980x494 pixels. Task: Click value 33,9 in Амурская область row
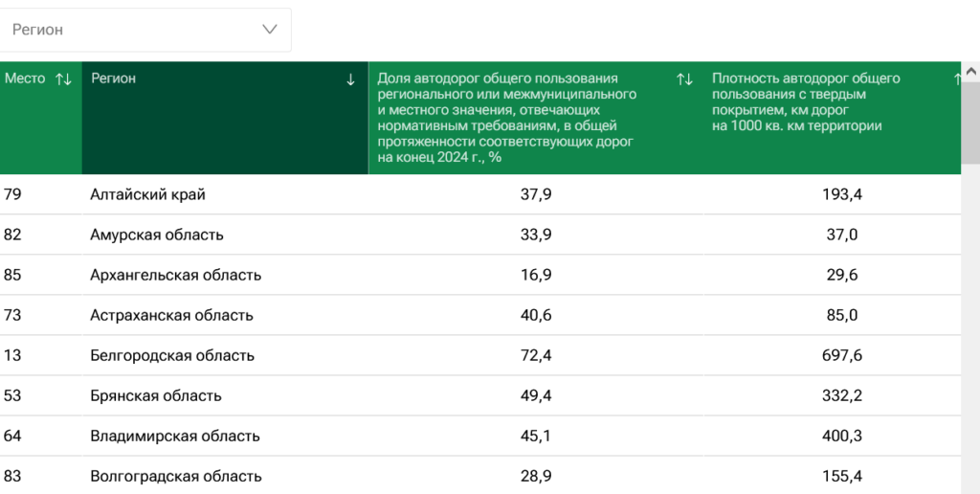click(x=536, y=235)
